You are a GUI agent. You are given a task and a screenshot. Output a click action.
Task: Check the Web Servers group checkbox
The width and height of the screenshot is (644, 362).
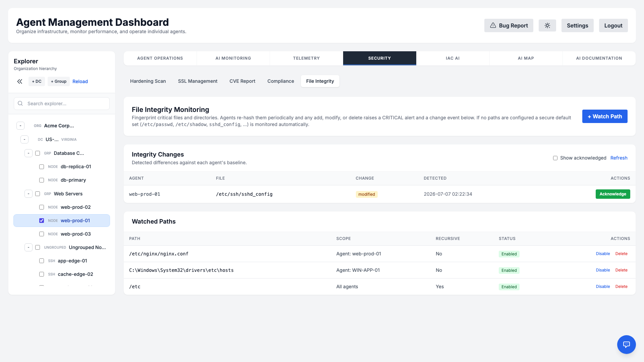coord(38,194)
